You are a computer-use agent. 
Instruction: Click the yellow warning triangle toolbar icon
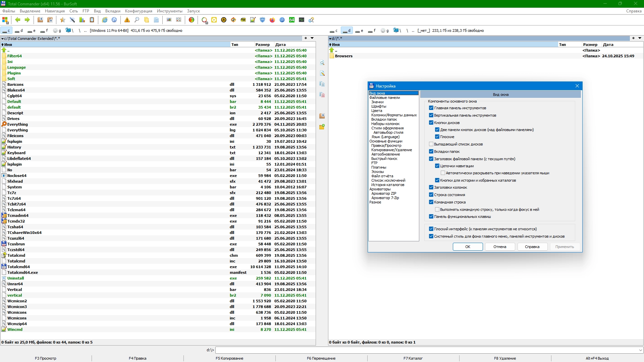point(127,20)
